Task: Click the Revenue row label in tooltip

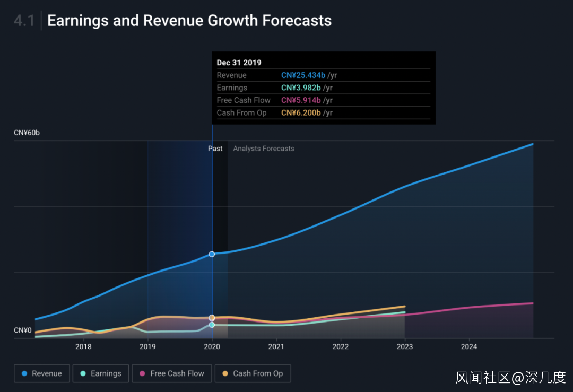Action: [x=231, y=75]
